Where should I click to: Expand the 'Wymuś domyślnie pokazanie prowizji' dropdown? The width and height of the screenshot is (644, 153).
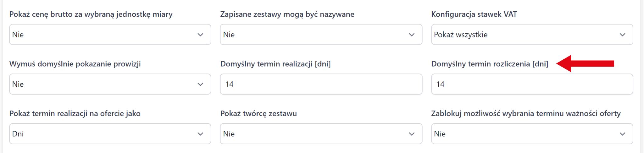(x=110, y=84)
